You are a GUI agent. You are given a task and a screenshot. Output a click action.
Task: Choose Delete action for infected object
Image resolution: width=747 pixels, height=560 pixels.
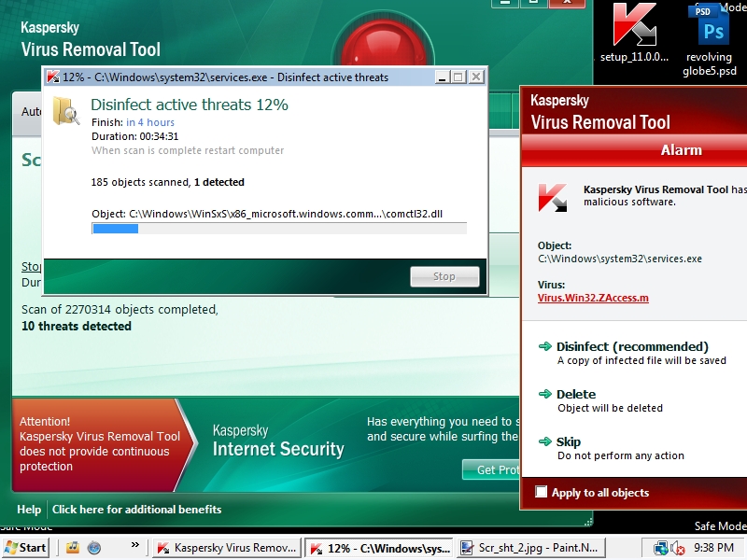(x=576, y=394)
